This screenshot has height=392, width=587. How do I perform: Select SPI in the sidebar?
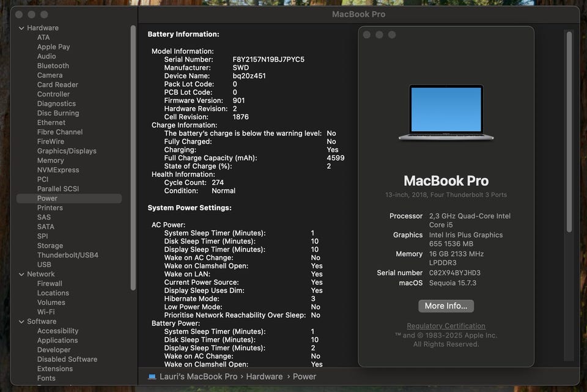pos(42,236)
